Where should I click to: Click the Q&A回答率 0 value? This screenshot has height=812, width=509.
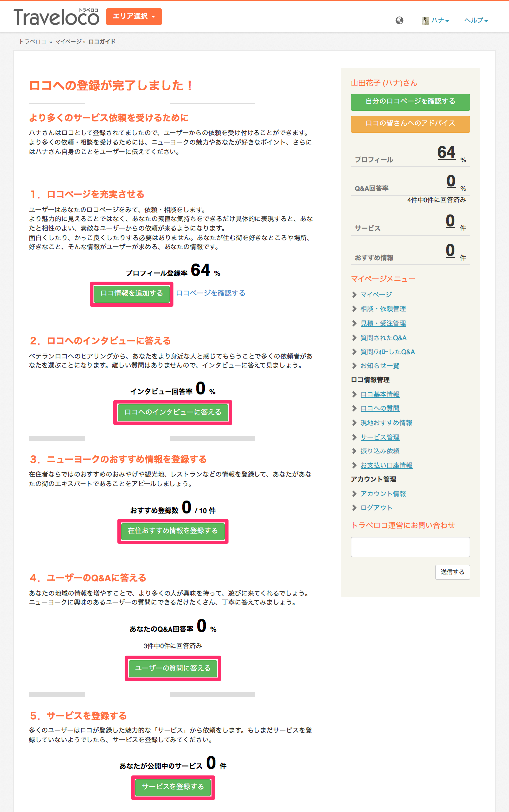click(x=451, y=181)
